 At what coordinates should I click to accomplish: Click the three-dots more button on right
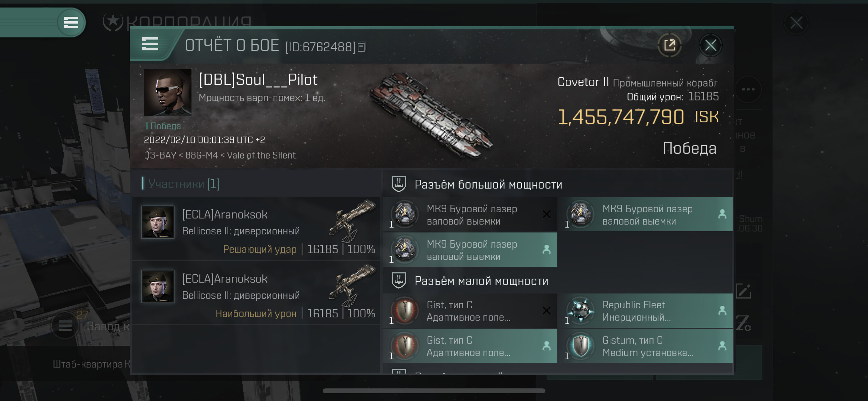[x=748, y=89]
